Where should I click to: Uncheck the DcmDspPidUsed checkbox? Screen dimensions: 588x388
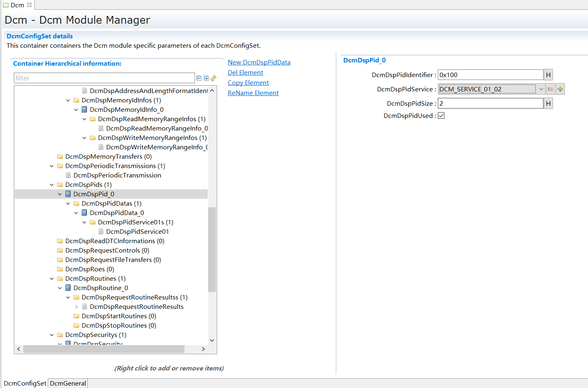coord(441,116)
